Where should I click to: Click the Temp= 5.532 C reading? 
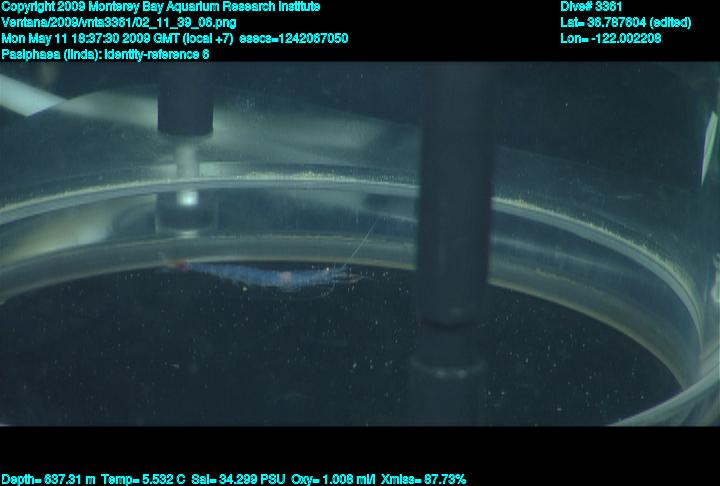pyautogui.click(x=143, y=480)
